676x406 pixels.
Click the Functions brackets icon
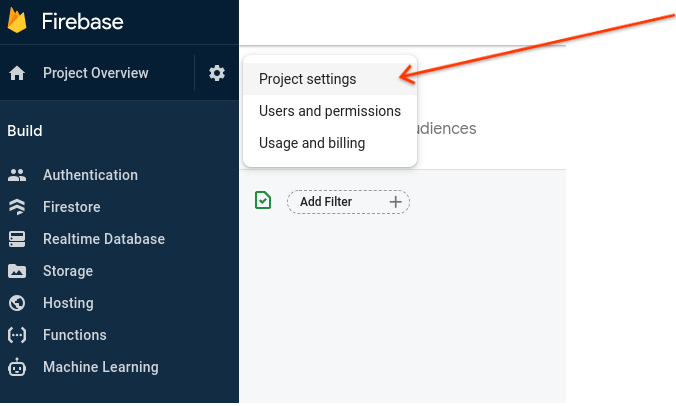[17, 335]
